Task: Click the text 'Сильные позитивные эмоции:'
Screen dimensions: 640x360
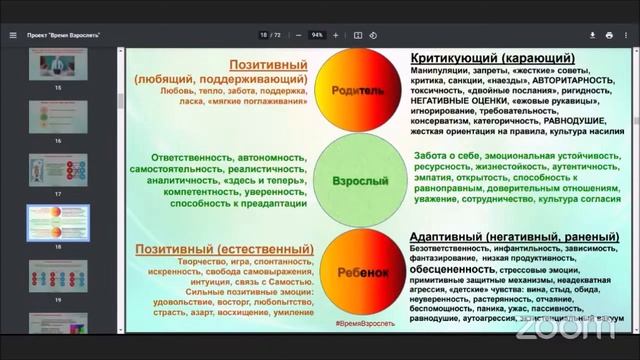Action: tap(249, 292)
